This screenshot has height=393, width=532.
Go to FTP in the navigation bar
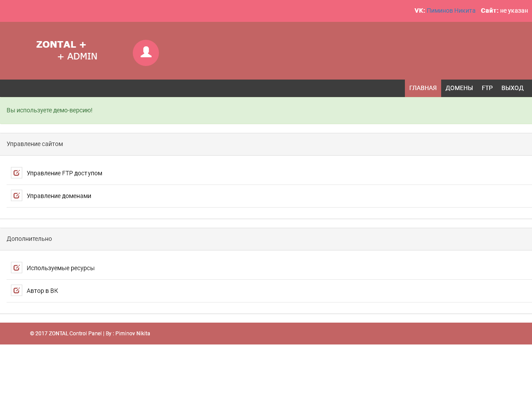click(487, 88)
